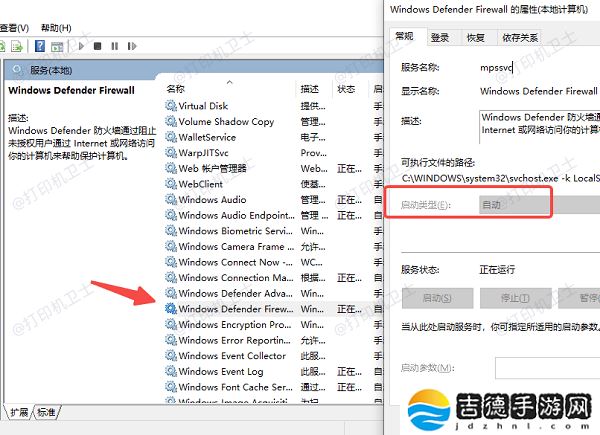Switch to the 扩展 view tab

tap(19, 412)
